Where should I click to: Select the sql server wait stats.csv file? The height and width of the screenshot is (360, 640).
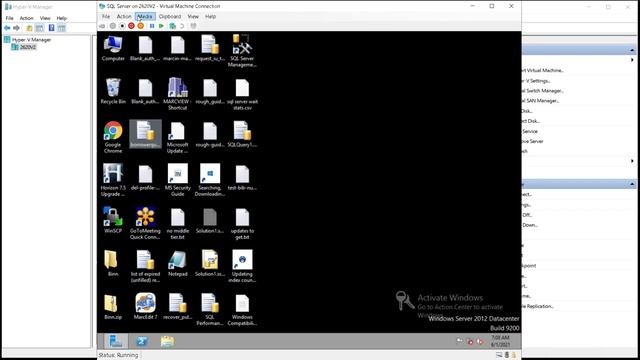(x=242, y=93)
